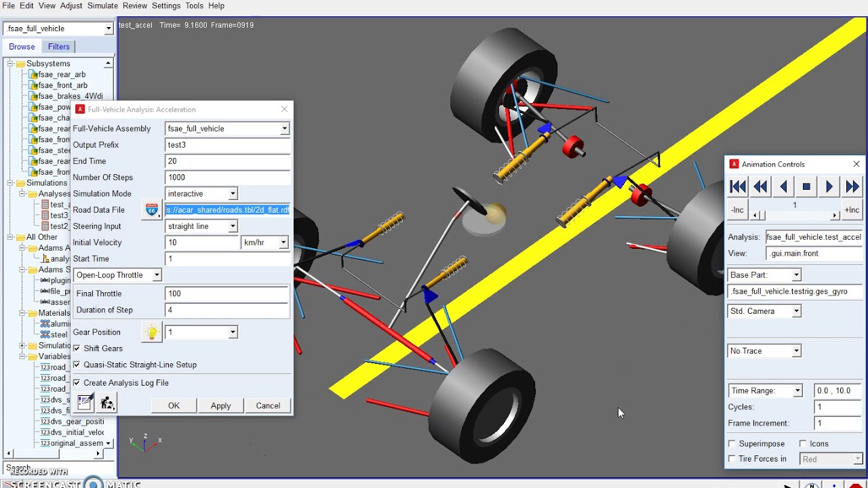Open the Full-Vehicle Assembly dropdown
The width and height of the screenshot is (868, 488).
pos(284,129)
